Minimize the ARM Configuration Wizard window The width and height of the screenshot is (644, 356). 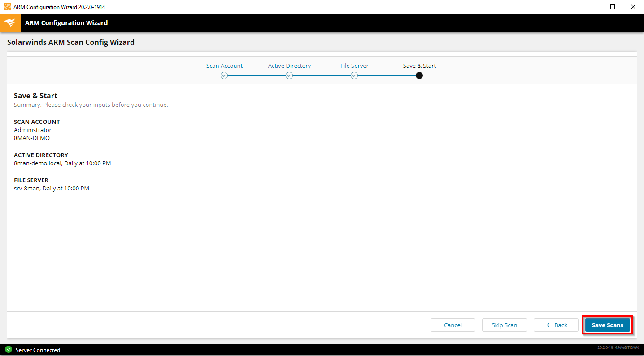[592, 7]
